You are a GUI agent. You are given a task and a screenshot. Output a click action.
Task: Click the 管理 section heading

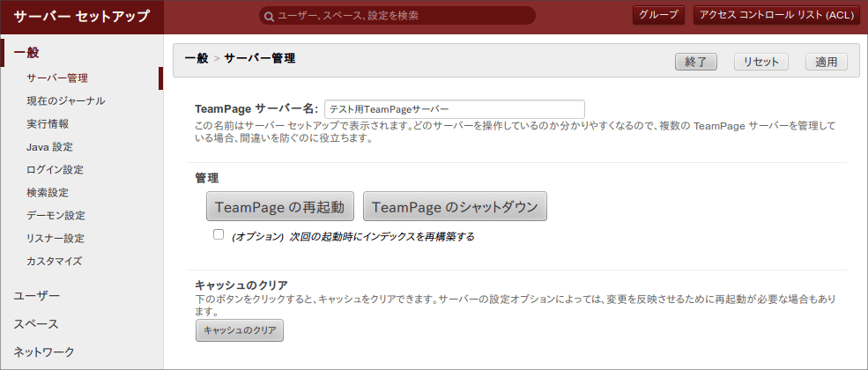point(207,178)
